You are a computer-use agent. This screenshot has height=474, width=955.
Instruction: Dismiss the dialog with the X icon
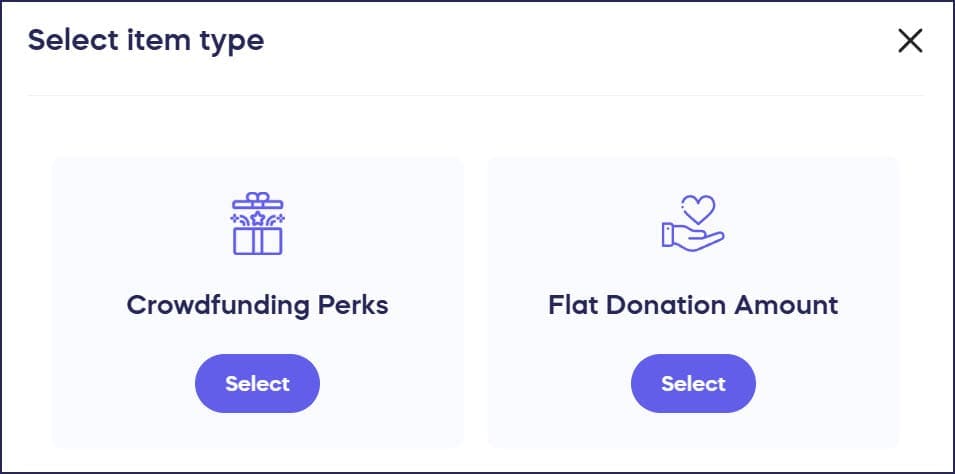[910, 41]
